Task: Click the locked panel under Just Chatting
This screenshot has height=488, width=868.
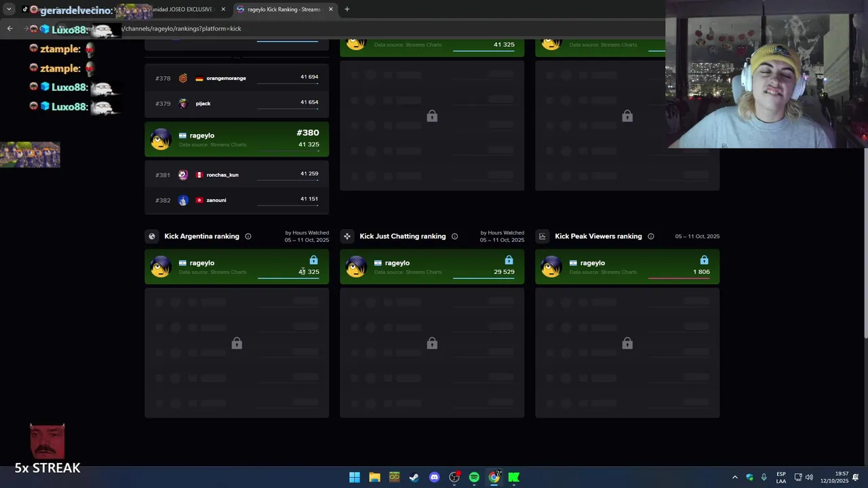Action: point(432,352)
